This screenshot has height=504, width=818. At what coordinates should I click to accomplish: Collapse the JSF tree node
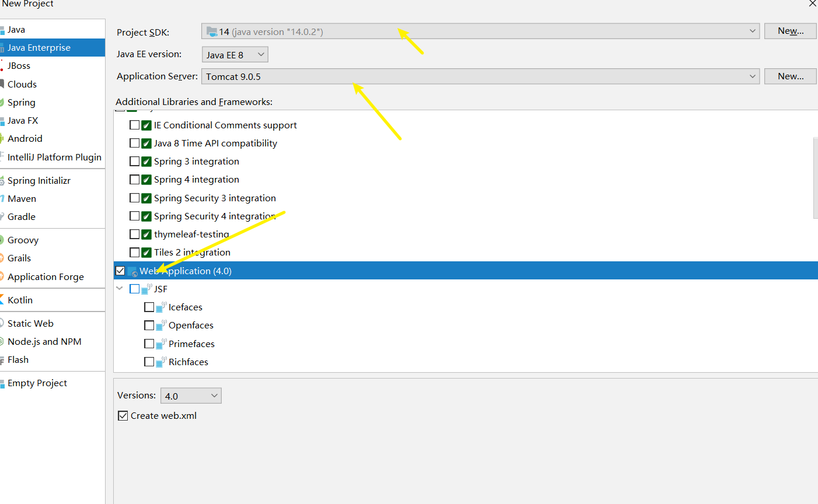120,289
